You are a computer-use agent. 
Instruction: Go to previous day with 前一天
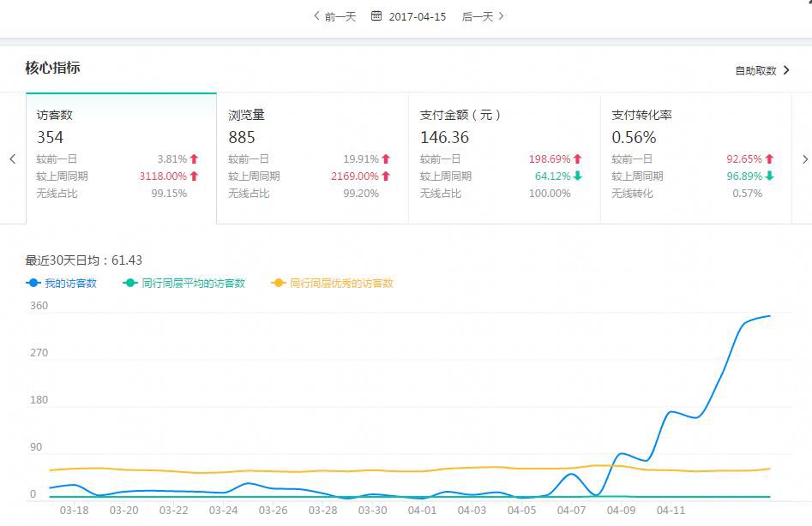click(335, 16)
